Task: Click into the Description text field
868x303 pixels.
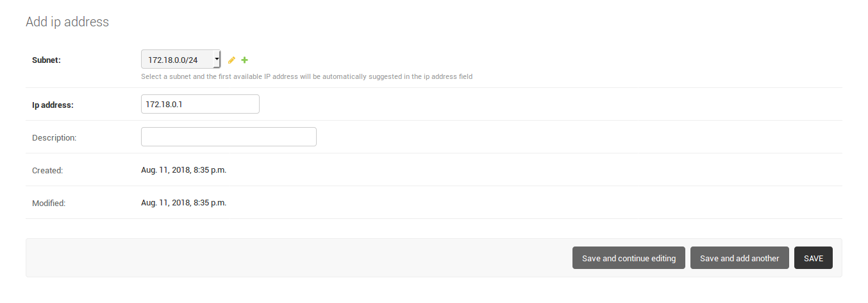Action: tap(229, 137)
